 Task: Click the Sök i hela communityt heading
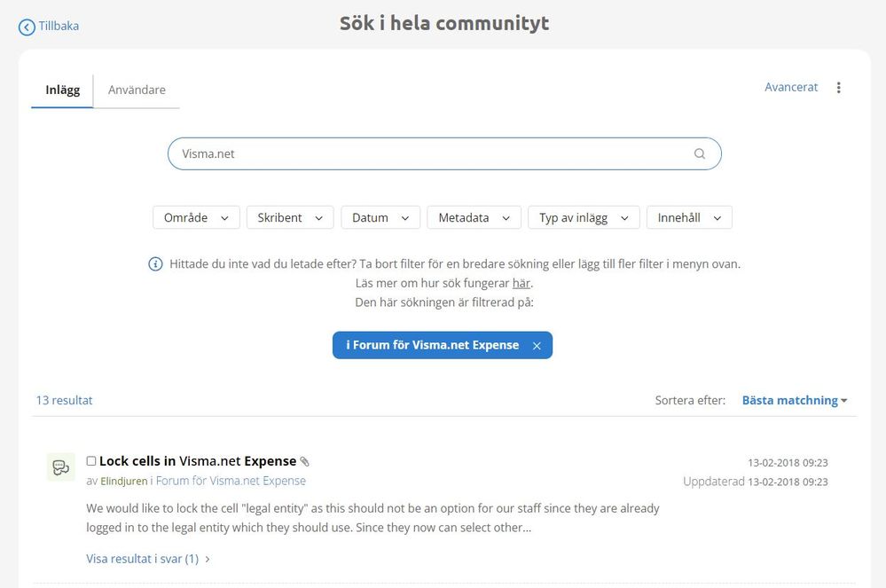pos(444,23)
